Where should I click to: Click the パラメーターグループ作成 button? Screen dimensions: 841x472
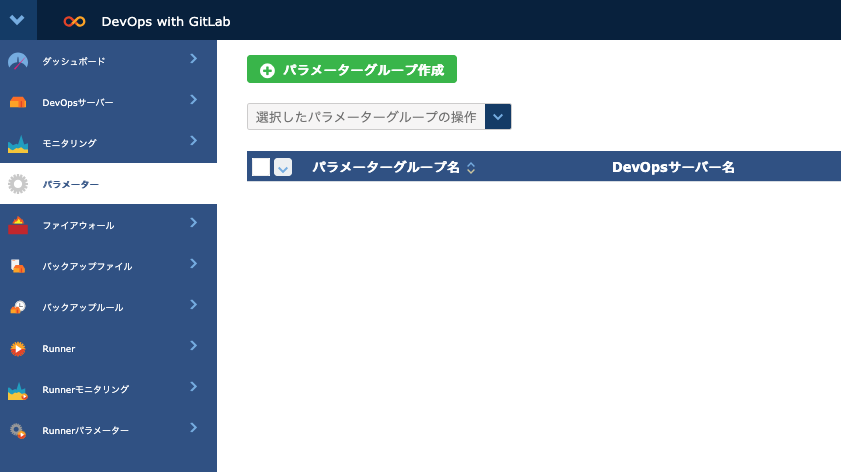pyautogui.click(x=352, y=70)
